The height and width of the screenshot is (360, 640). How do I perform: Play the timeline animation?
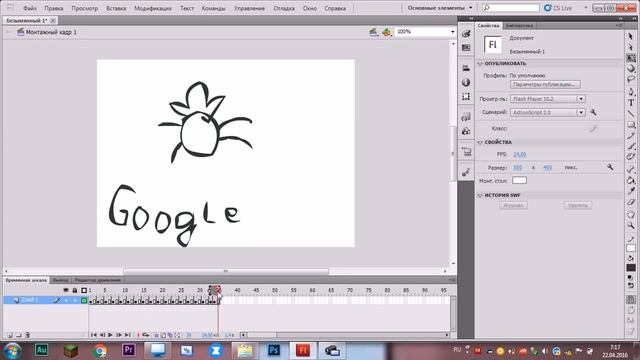tap(110, 335)
